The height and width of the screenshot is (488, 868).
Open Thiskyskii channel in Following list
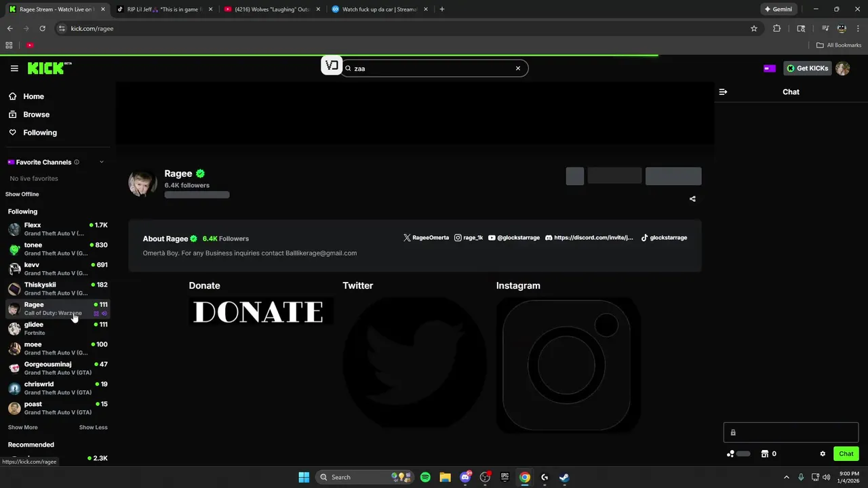(57, 289)
